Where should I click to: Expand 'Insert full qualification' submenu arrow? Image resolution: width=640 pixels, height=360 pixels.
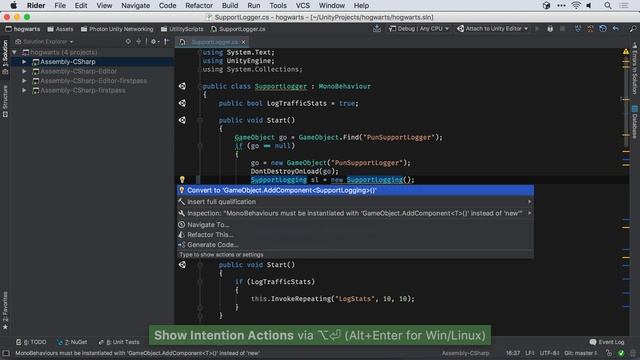click(x=529, y=202)
